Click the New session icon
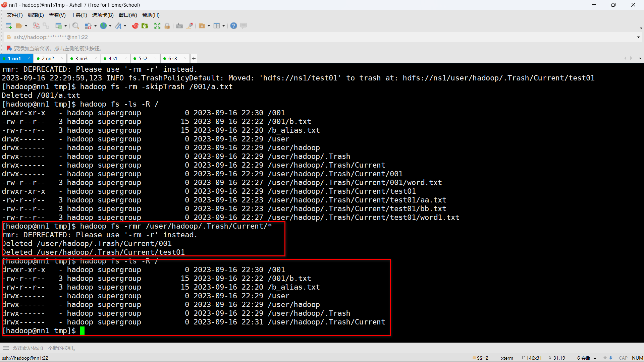644x362 pixels. click(x=9, y=26)
